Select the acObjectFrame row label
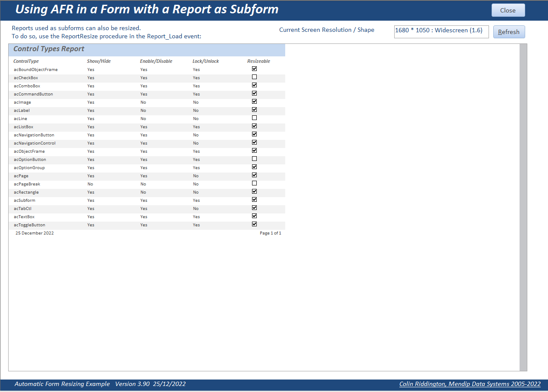The image size is (548, 392). [x=29, y=151]
